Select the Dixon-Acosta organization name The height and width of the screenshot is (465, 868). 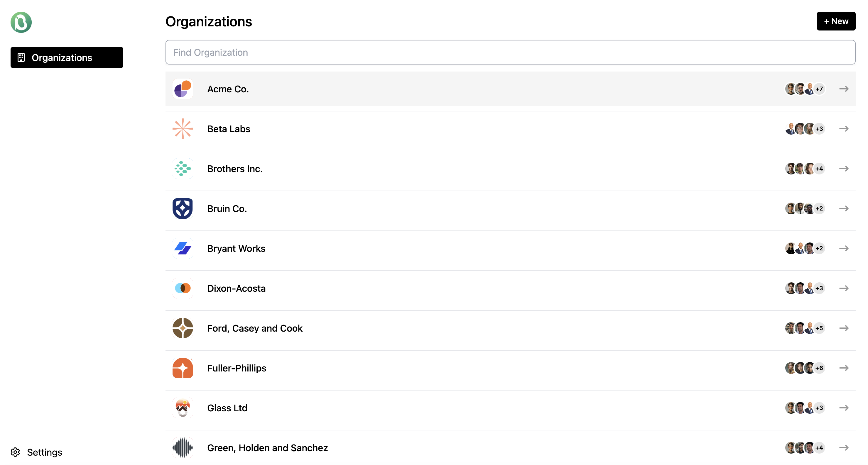point(236,288)
